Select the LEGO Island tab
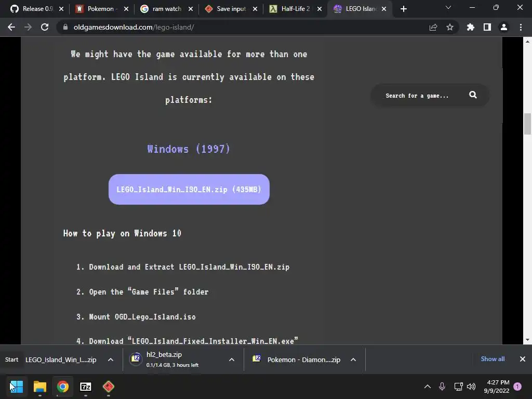532x399 pixels. [x=355, y=9]
